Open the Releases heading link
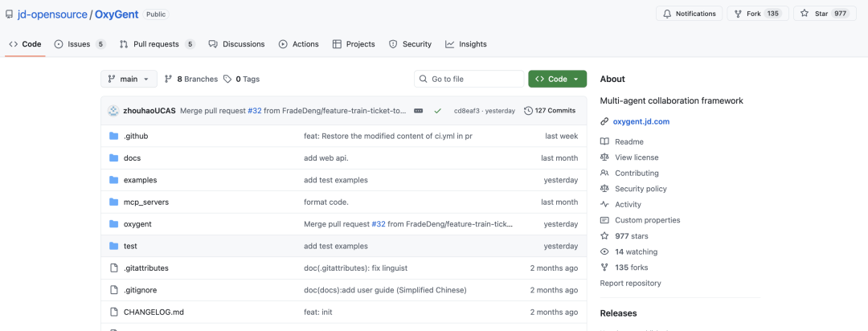 pos(618,313)
